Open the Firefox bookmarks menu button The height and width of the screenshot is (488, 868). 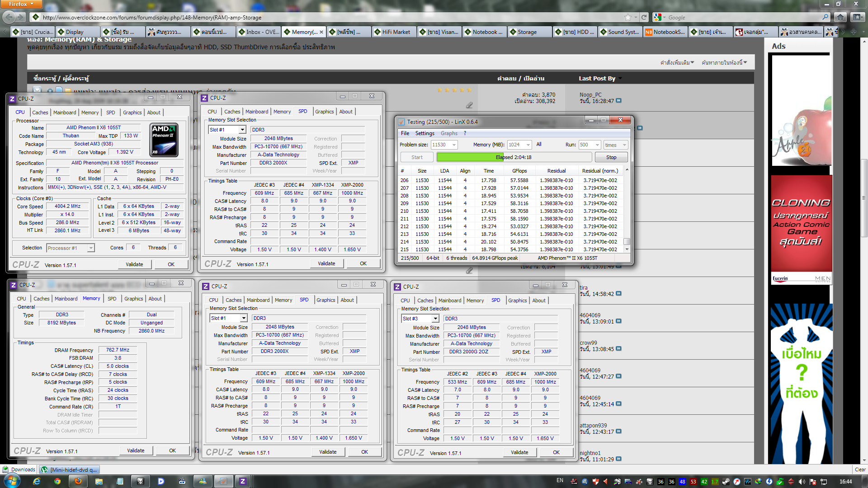[858, 17]
